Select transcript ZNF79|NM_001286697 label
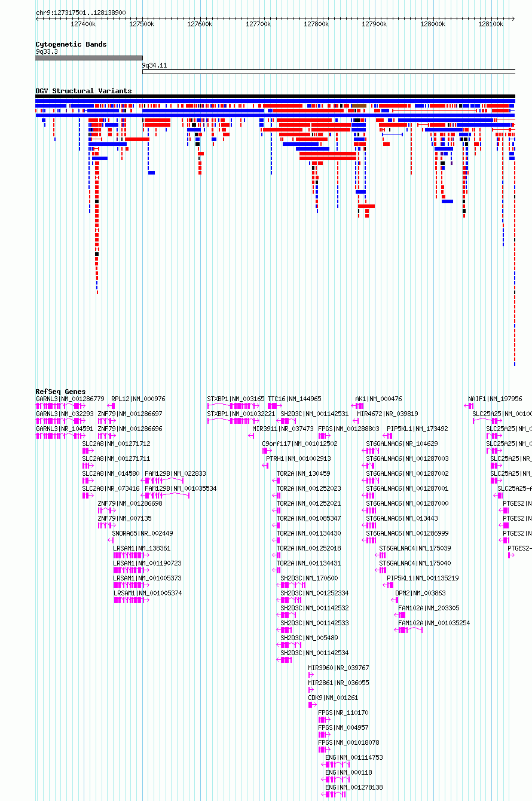 pos(130,414)
